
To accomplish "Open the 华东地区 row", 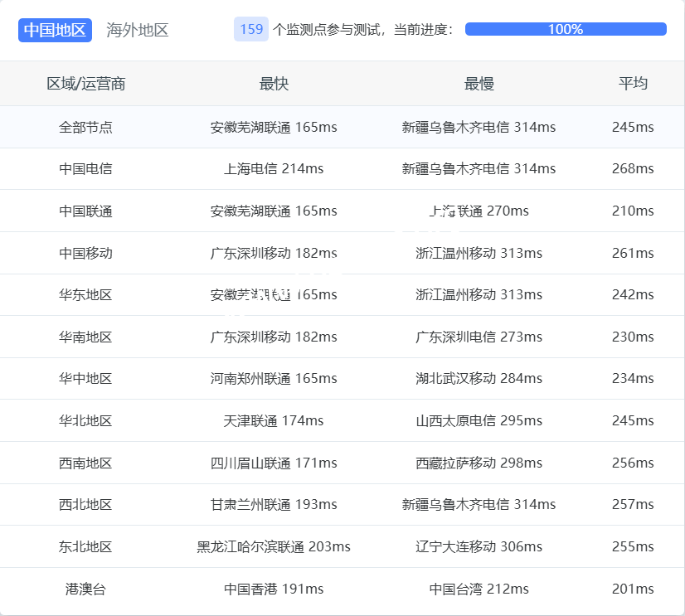I will click(x=85, y=294).
